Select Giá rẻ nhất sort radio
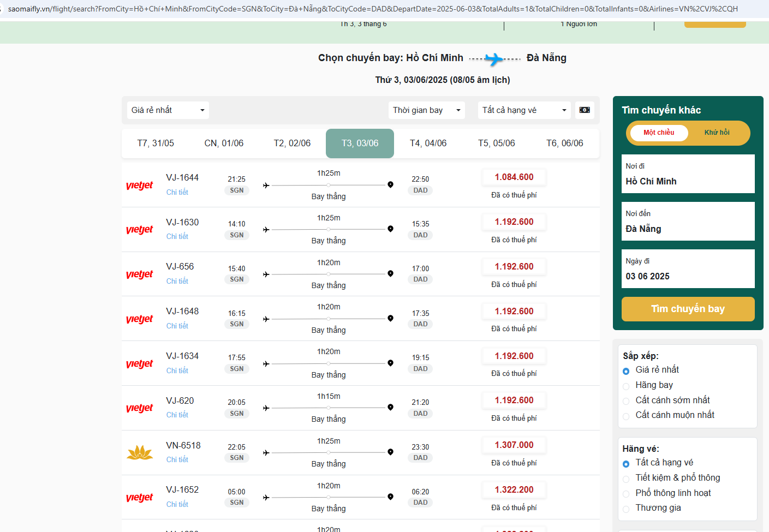769x532 pixels. click(626, 371)
